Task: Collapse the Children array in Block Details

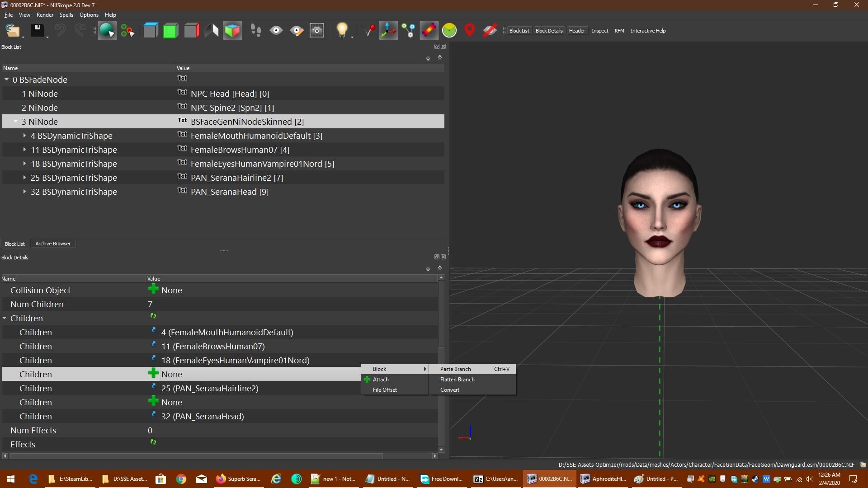Action: [x=5, y=318]
